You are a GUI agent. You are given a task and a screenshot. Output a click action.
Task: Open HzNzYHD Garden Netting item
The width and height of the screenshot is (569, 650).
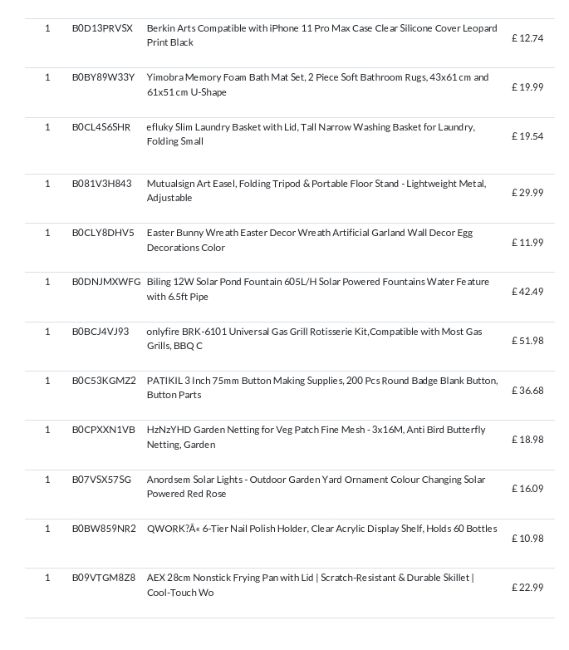(316, 437)
